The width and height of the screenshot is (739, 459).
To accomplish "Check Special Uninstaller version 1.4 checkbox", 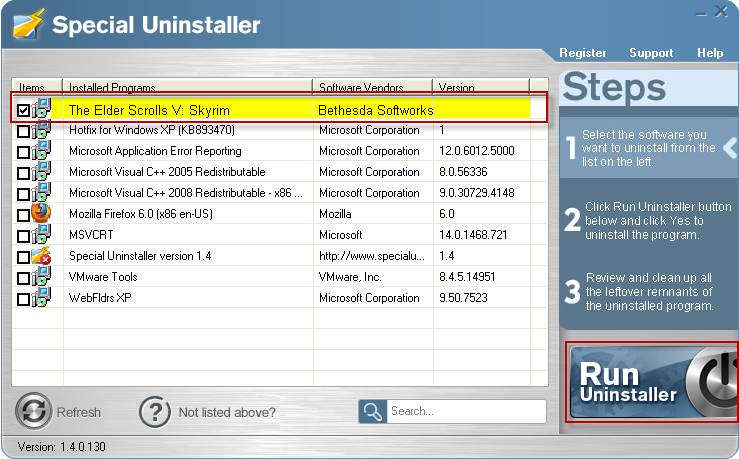I will (23, 257).
